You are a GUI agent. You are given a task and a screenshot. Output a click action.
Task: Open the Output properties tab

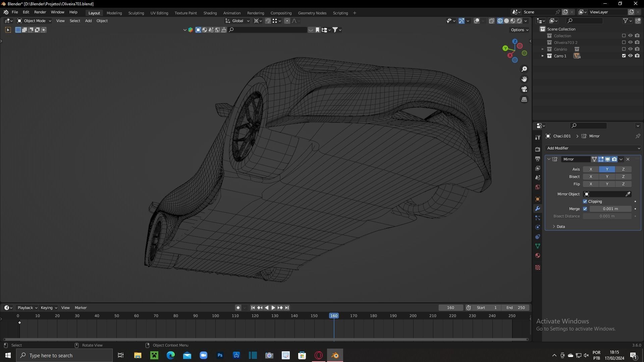click(538, 159)
